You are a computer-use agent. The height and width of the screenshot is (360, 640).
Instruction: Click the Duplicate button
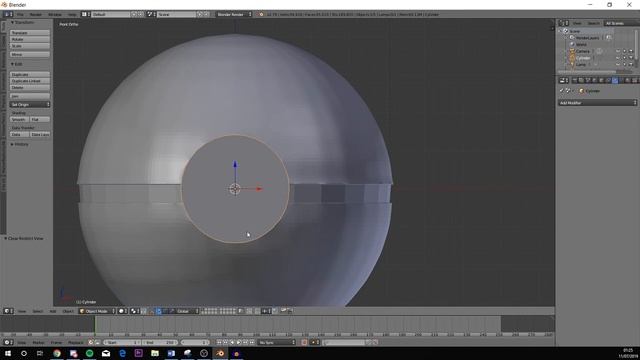(30, 75)
